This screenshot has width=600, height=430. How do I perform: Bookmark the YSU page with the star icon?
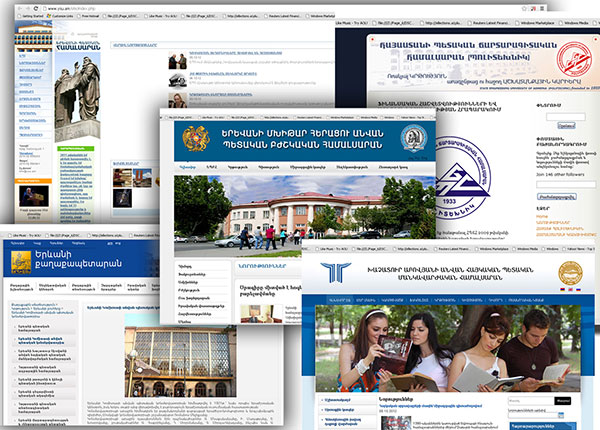[524, 8]
